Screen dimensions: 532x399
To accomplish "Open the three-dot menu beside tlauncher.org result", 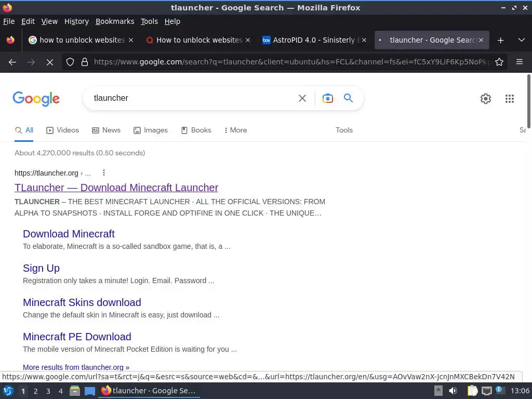I will pos(104,172).
